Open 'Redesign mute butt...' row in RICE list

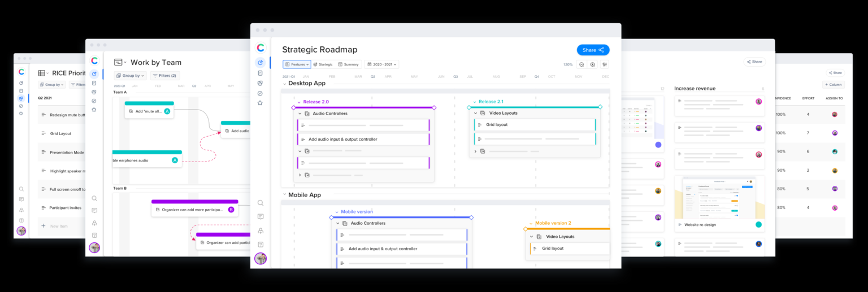coord(62,115)
